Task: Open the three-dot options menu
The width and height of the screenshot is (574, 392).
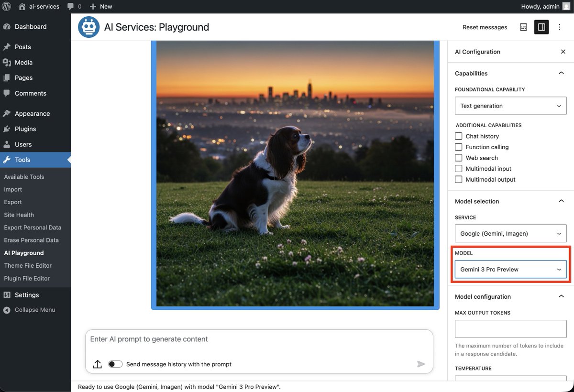Action: (x=559, y=27)
